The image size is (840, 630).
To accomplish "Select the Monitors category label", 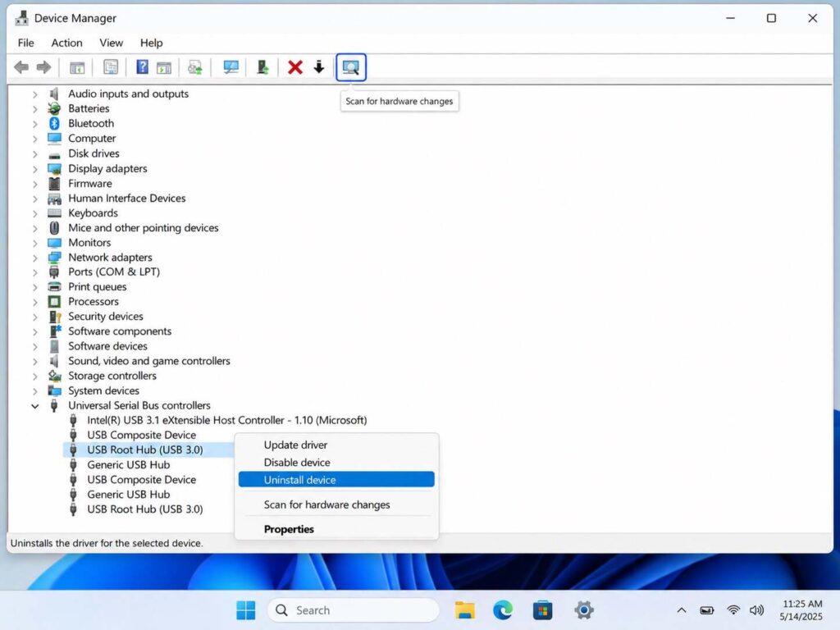I will 89,243.
